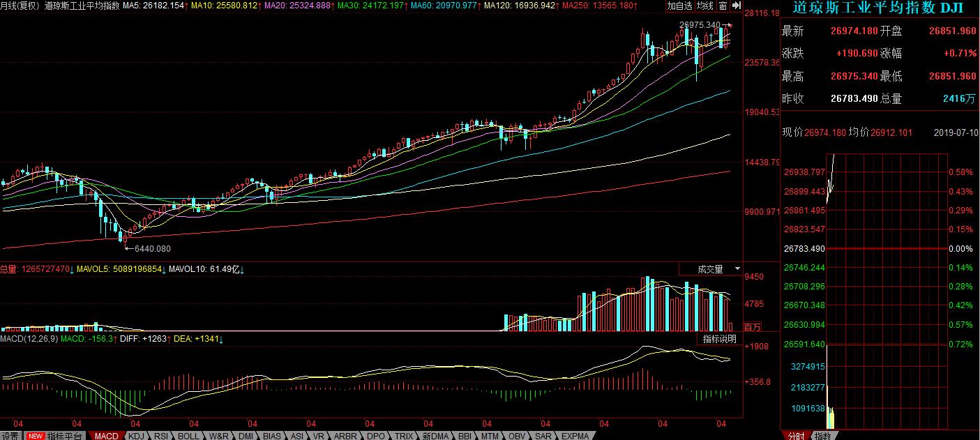Viewport: 980px width, 440px height.
Task: Select the BOLL indicator tab
Action: (x=188, y=436)
